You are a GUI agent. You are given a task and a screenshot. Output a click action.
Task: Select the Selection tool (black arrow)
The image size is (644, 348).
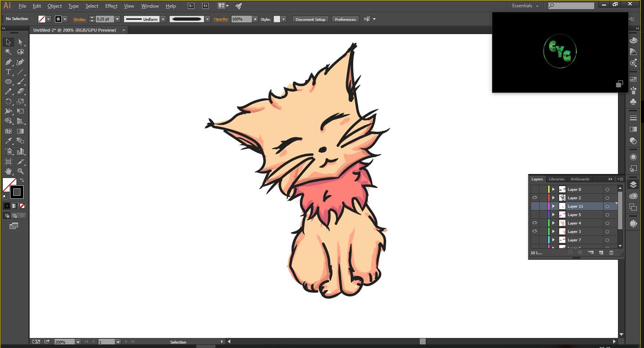pos(8,42)
